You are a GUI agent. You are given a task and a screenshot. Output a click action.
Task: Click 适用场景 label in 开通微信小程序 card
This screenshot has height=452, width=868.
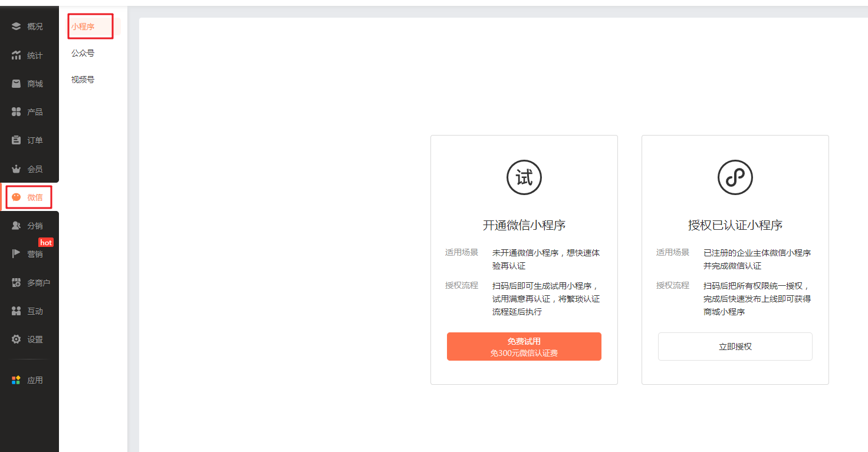click(462, 252)
